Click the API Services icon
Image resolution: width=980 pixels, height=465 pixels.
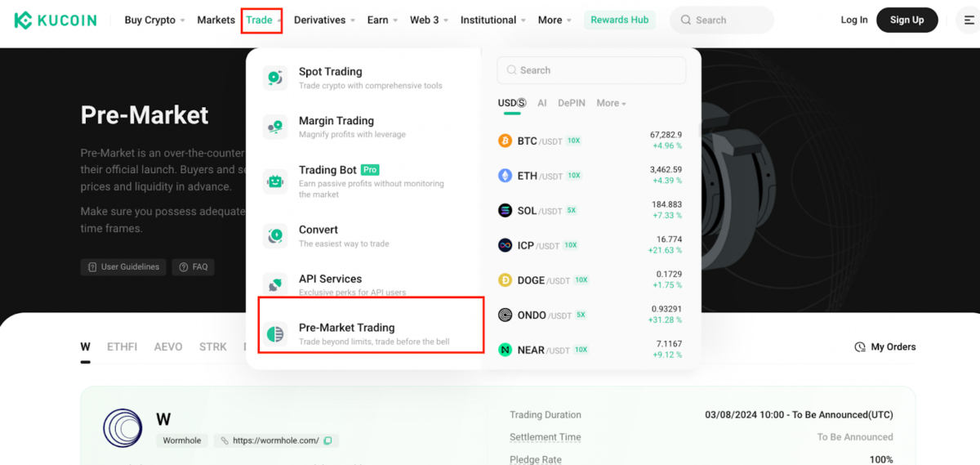(x=275, y=284)
